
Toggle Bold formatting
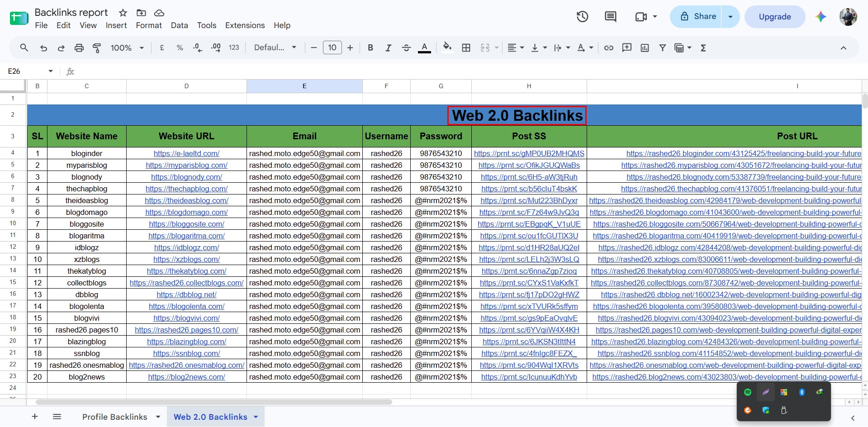click(x=370, y=47)
